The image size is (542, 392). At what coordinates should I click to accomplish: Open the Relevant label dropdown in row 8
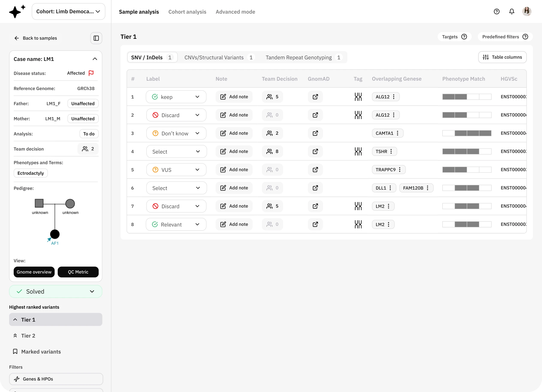[x=176, y=224]
